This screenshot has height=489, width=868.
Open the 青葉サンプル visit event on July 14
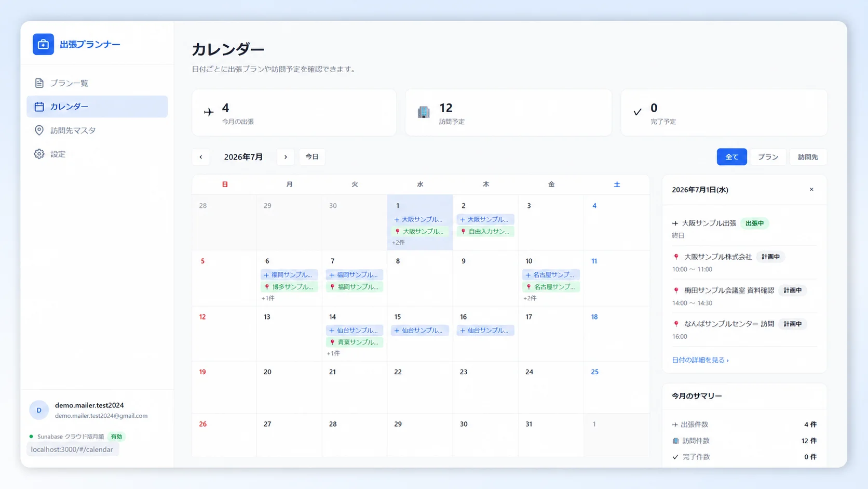point(355,342)
